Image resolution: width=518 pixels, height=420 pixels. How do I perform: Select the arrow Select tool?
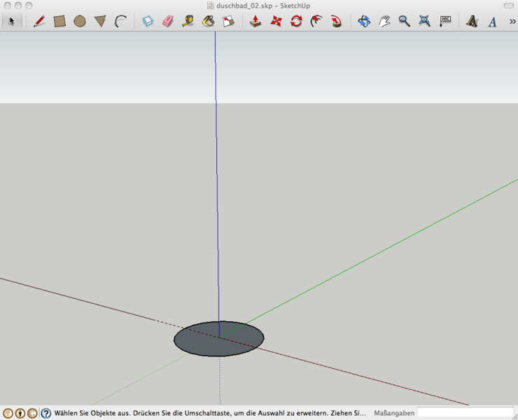[x=11, y=21]
